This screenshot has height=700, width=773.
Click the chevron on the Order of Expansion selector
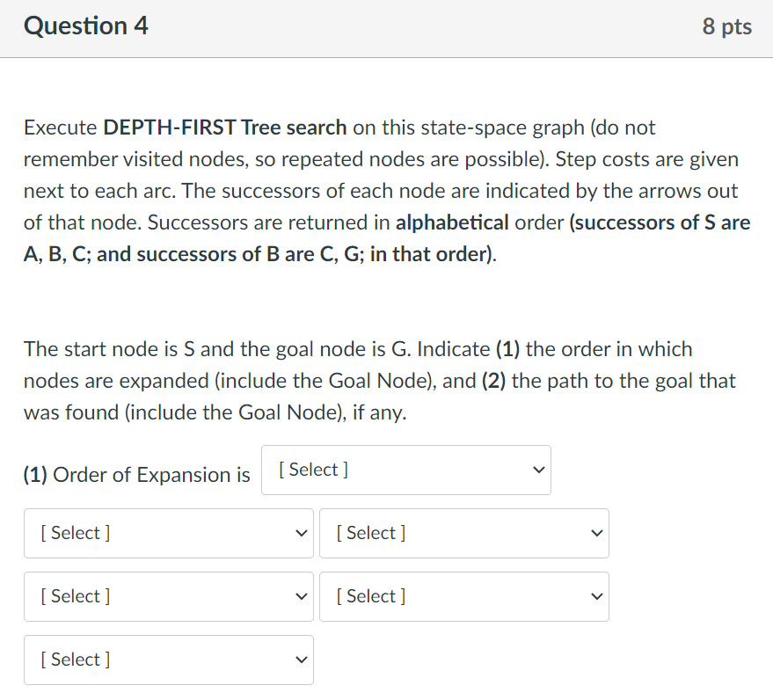coord(538,470)
